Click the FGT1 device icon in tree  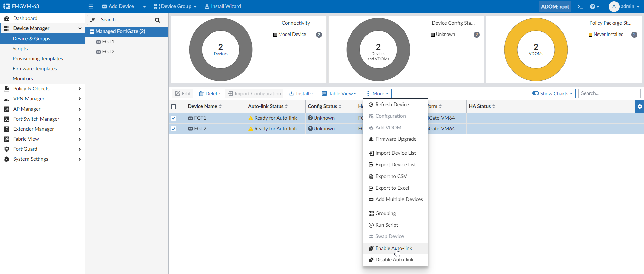(x=98, y=42)
